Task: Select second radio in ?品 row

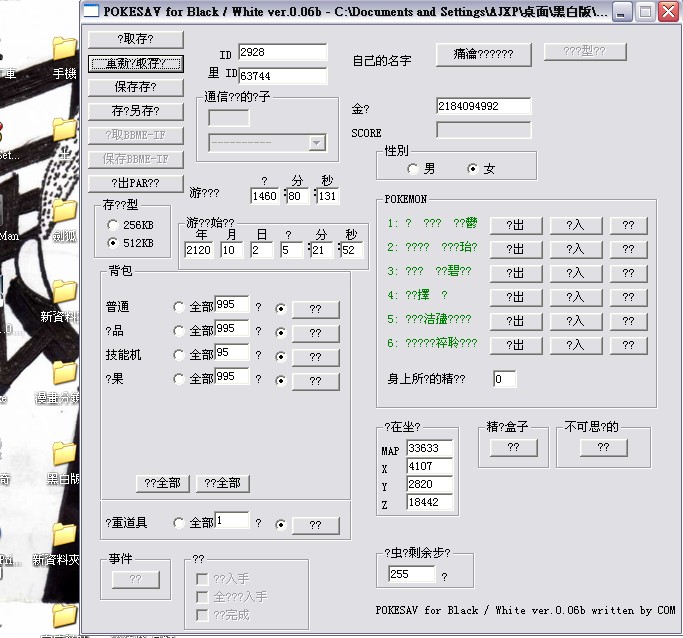Action: (x=281, y=333)
